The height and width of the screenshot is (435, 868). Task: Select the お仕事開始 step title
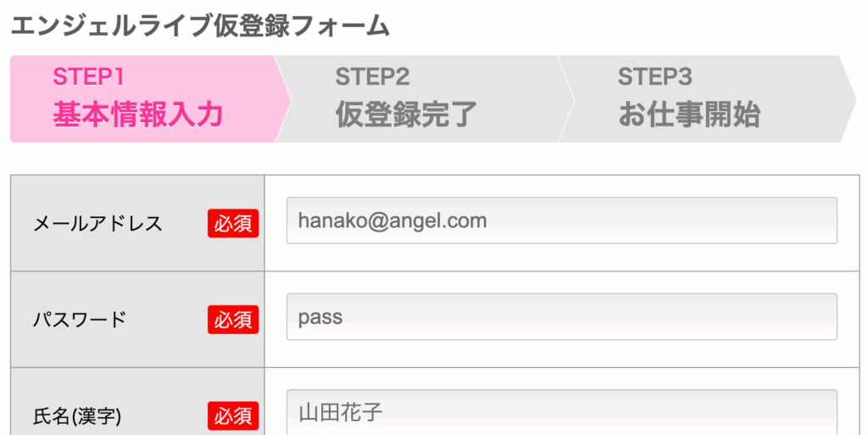(688, 114)
